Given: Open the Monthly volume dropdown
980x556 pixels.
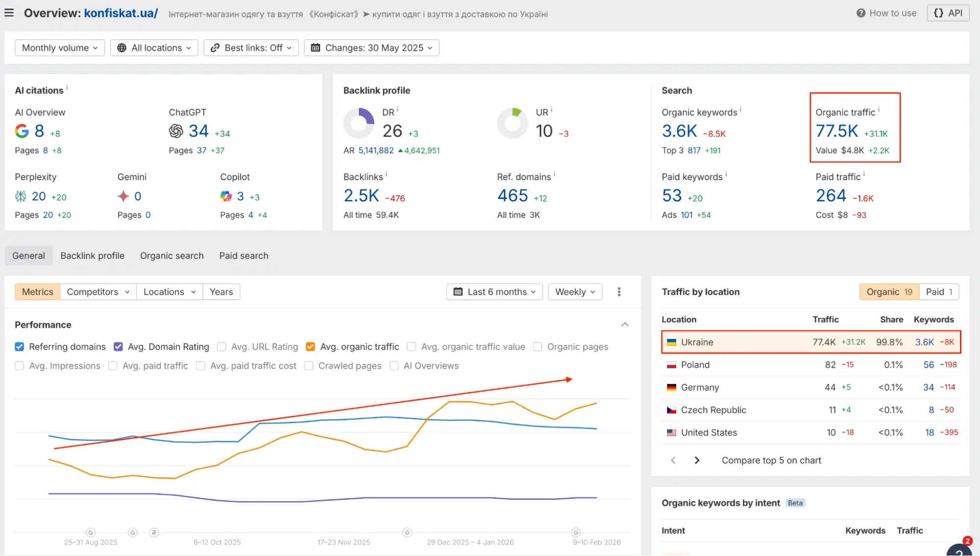Looking at the screenshot, I should (x=60, y=48).
